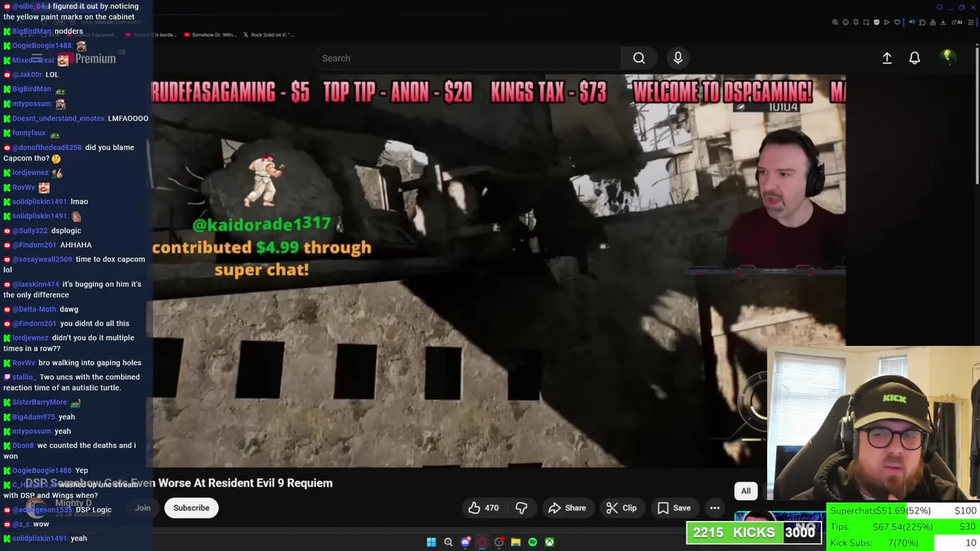
Task: Click the Tips $67.54 stat row
Action: tap(903, 527)
